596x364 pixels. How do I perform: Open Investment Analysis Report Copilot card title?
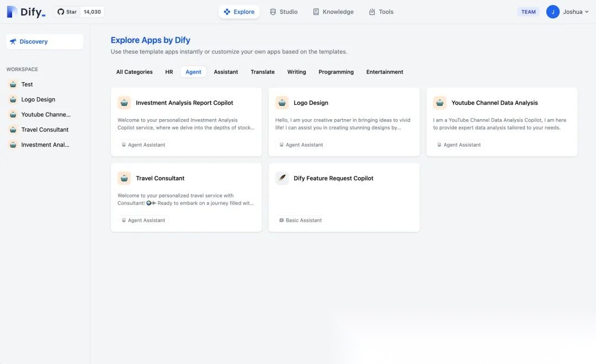(184, 103)
